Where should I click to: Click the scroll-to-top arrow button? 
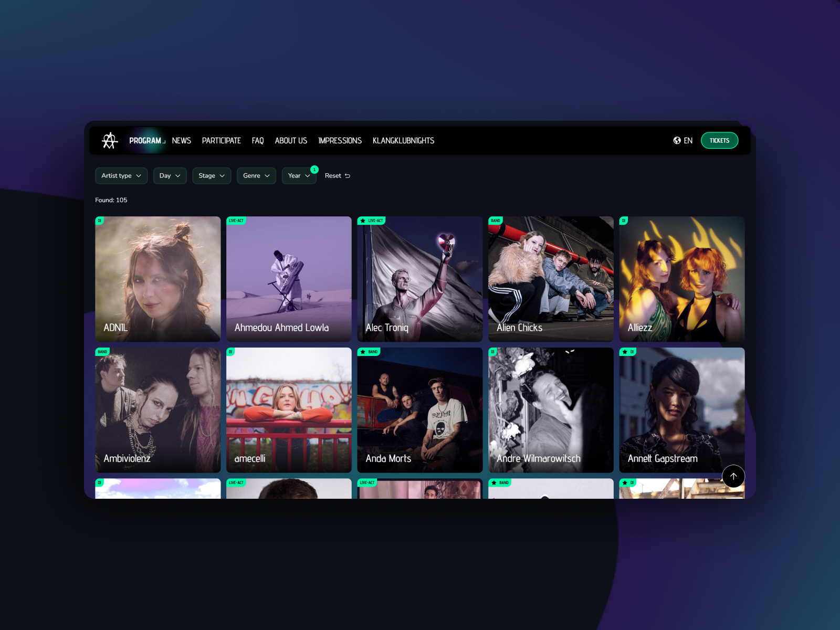point(733,476)
